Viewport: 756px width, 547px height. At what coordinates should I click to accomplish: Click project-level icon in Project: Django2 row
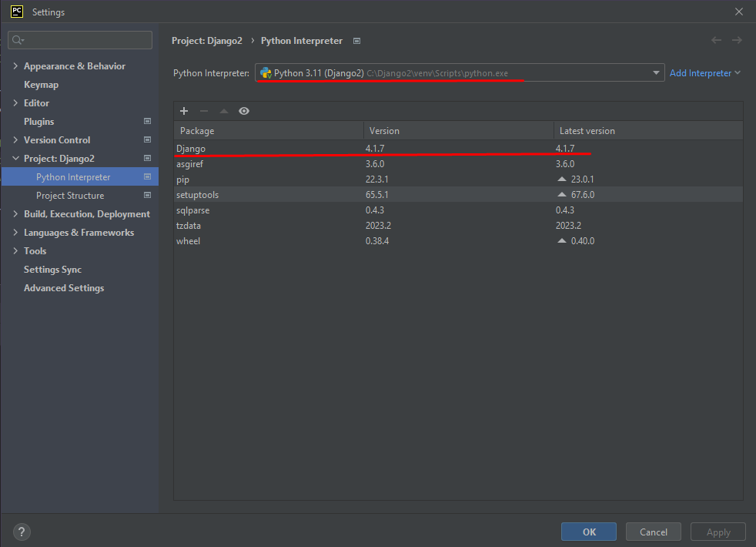148,158
